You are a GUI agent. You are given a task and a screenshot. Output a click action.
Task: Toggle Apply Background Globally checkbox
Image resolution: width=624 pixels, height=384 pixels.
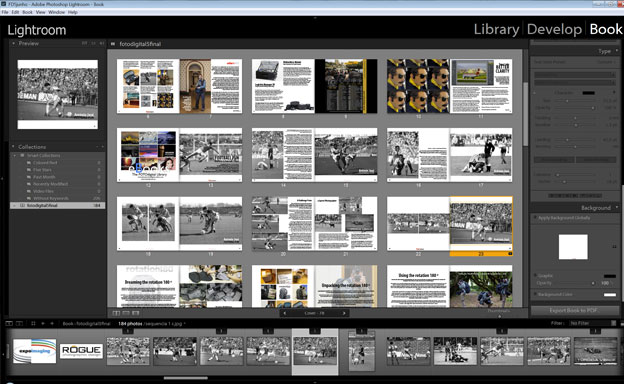[536, 218]
